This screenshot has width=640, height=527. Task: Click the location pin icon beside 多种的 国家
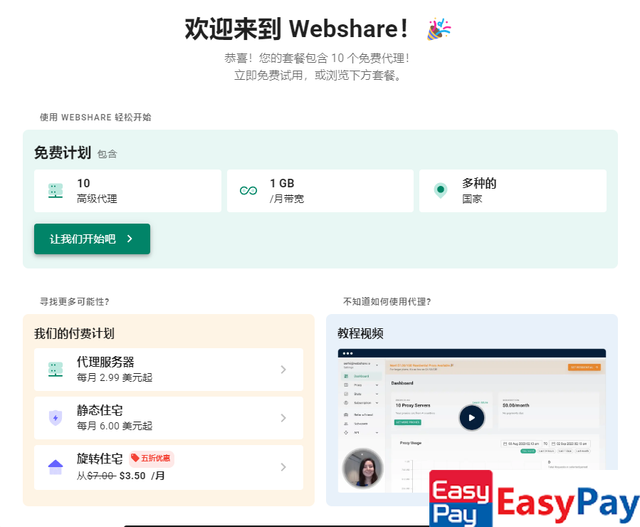click(440, 191)
